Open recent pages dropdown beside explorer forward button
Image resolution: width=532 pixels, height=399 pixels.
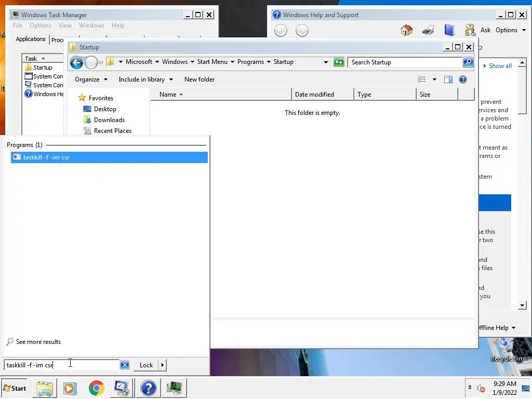click(101, 63)
